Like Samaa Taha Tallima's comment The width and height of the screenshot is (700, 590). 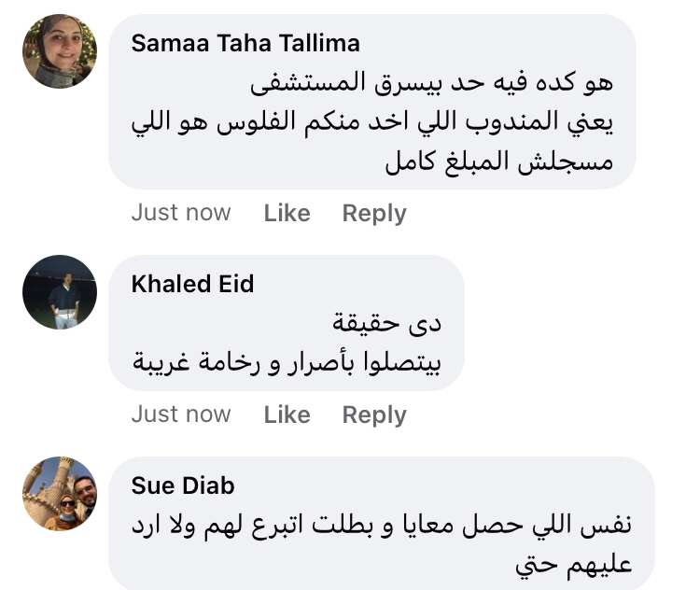[x=287, y=214]
